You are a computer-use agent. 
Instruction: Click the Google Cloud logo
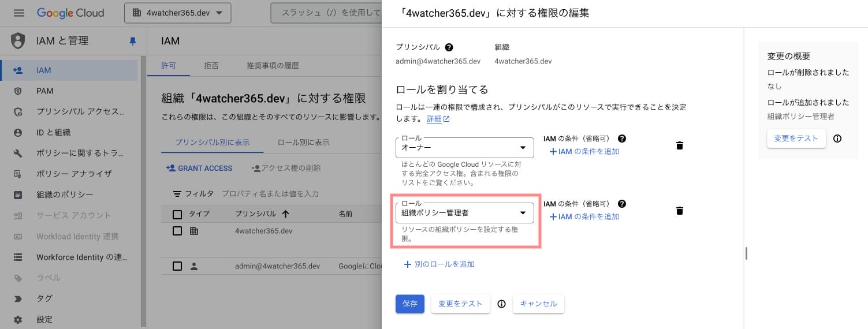(x=70, y=13)
